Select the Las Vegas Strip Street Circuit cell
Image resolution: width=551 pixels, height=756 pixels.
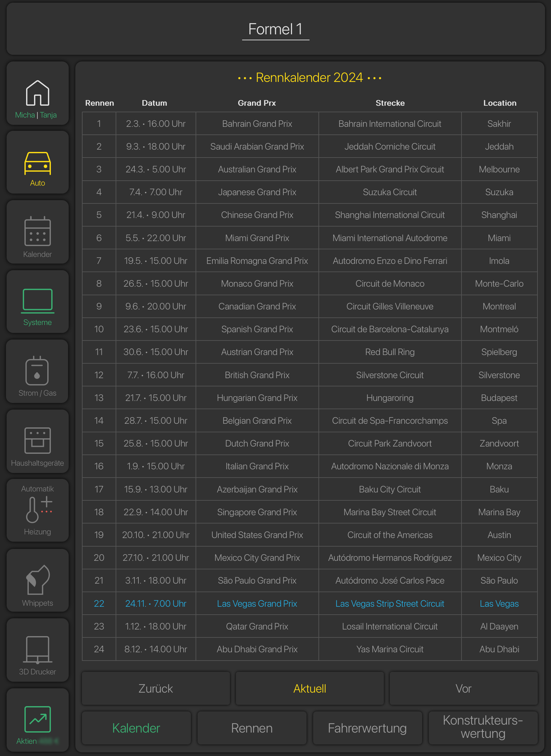click(x=390, y=603)
